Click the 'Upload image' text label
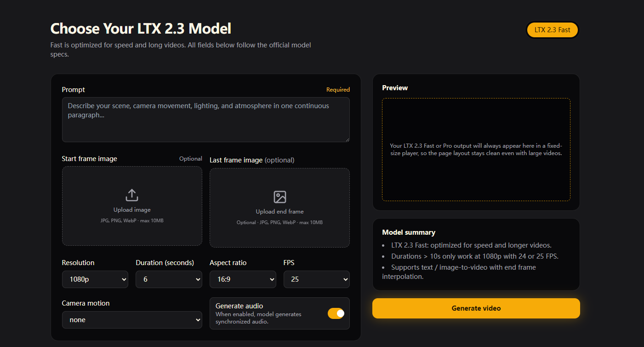This screenshot has height=347, width=644. tap(132, 210)
